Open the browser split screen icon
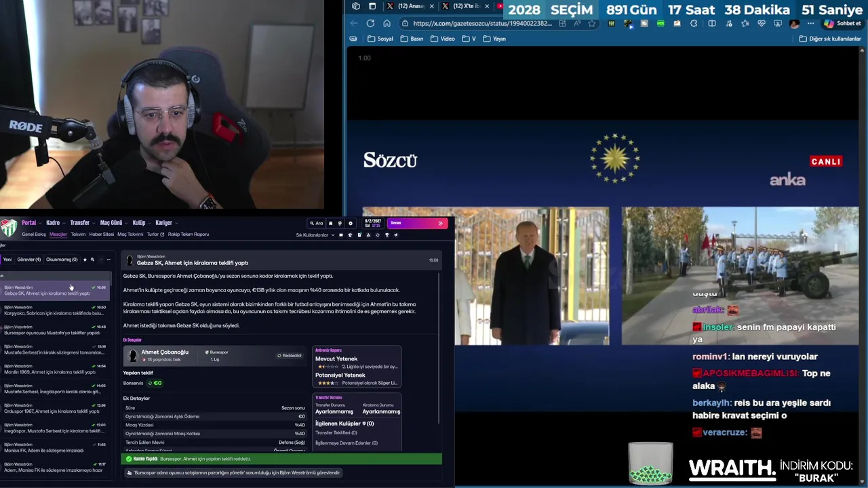This screenshot has height=488, width=868. [711, 23]
